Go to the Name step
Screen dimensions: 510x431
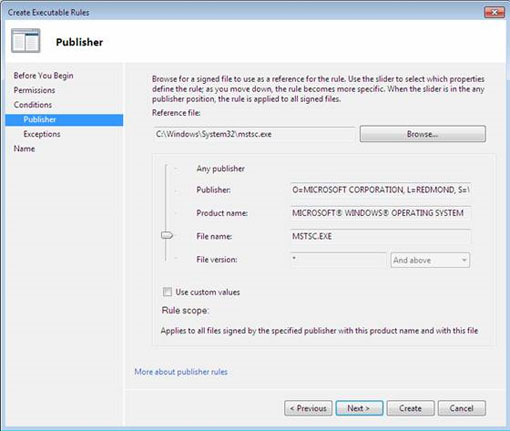point(24,149)
